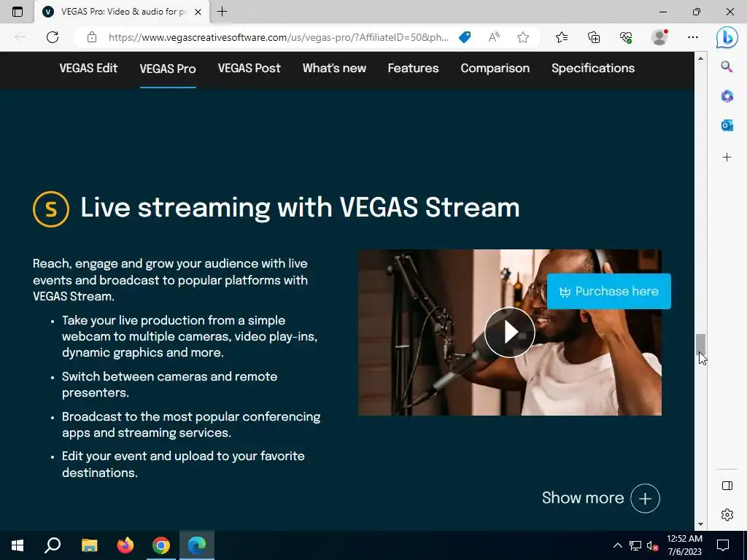Click the profile avatar icon

tap(659, 37)
